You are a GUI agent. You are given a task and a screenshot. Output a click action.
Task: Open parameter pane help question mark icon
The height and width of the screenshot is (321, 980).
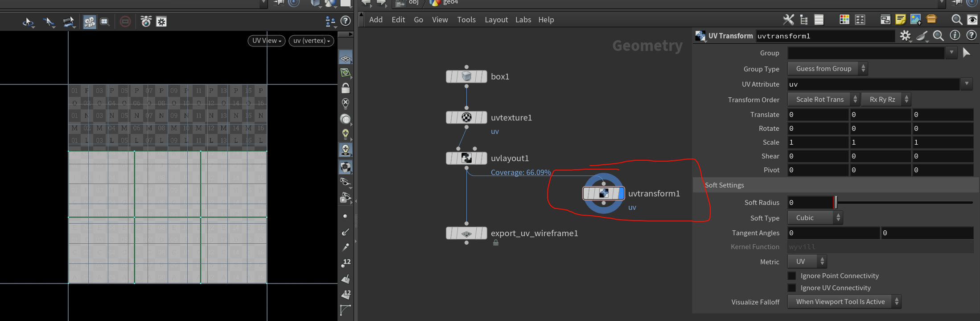click(x=971, y=35)
